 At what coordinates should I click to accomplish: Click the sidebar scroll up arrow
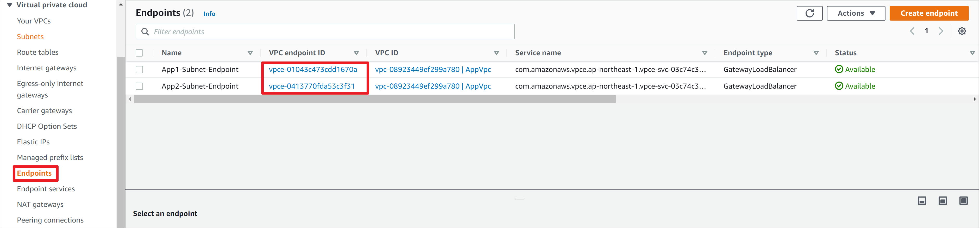point(121,5)
